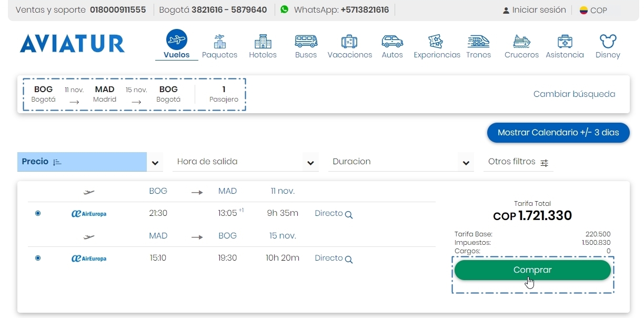Click the price sort order icon

tap(57, 162)
